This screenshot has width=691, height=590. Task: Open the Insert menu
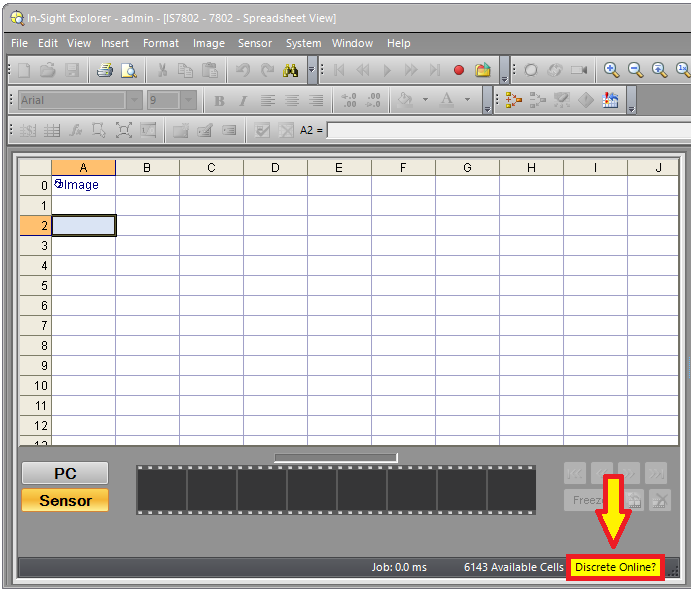115,43
